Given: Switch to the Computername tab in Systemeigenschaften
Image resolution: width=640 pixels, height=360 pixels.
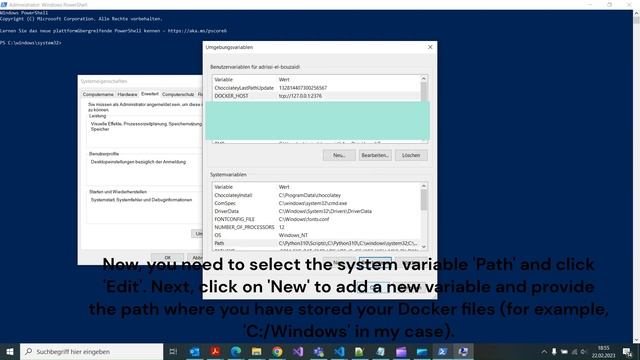Looking at the screenshot, I should [x=98, y=94].
